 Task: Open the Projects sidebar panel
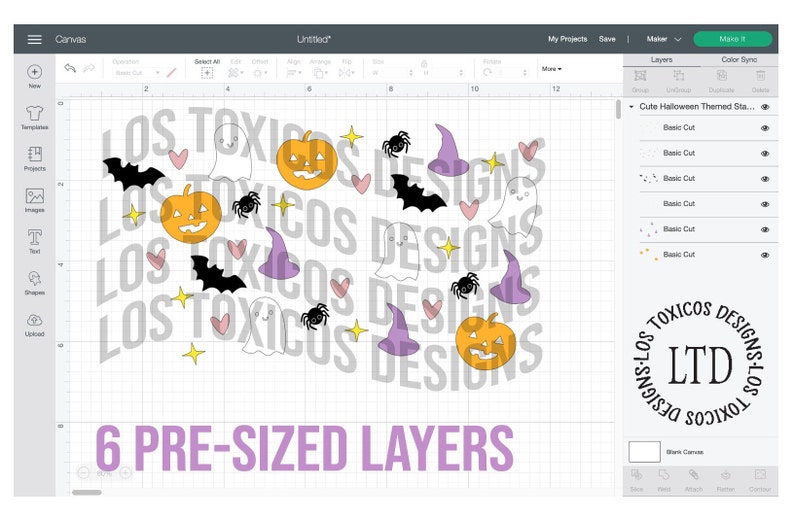pyautogui.click(x=34, y=158)
